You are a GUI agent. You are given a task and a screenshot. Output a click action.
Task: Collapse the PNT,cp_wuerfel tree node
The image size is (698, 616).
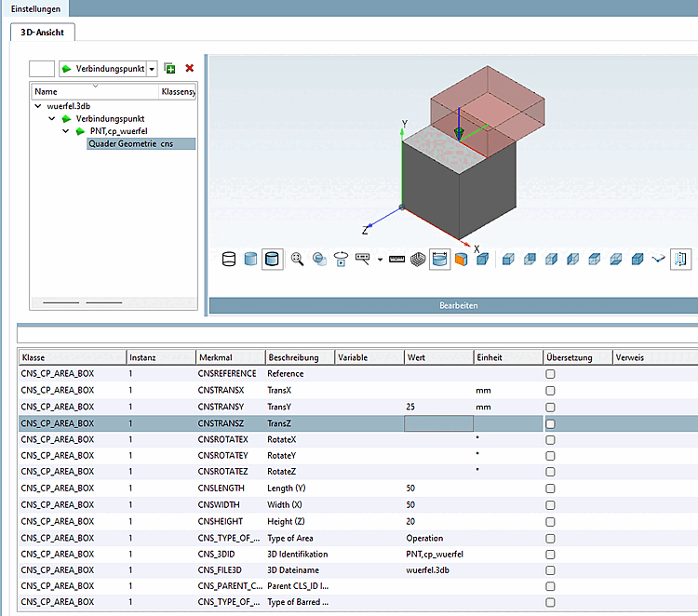point(65,131)
